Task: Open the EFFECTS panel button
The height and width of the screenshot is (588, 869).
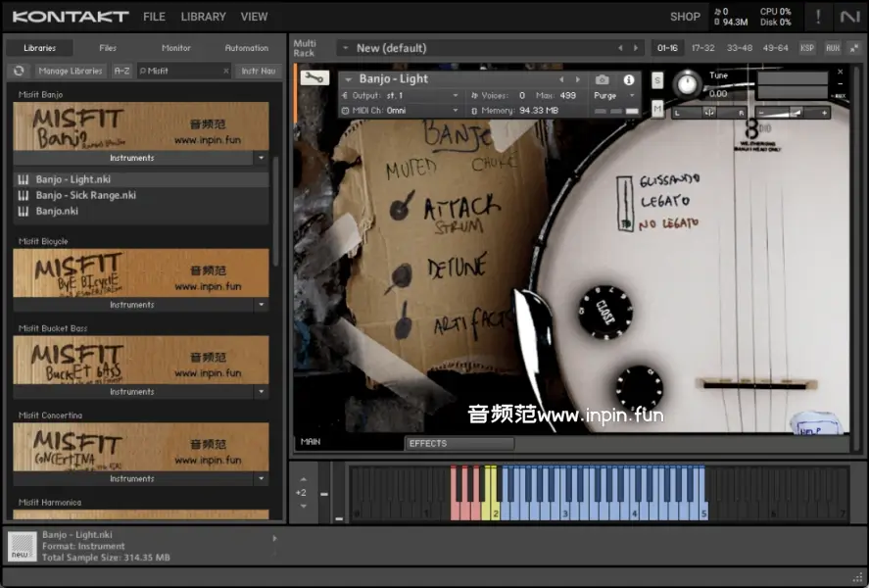Action: click(x=459, y=443)
